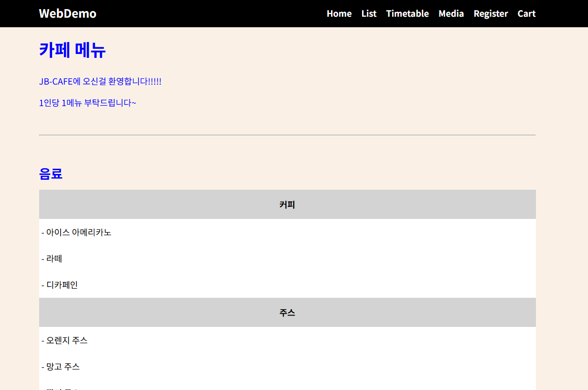Navigate to the Media page
This screenshot has width=588, height=390.
click(451, 13)
